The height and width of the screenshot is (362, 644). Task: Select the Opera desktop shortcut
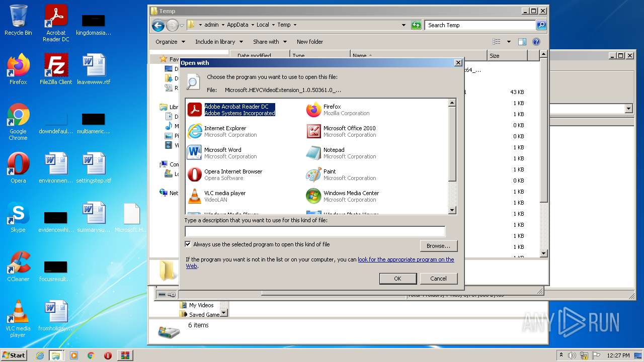tap(18, 167)
